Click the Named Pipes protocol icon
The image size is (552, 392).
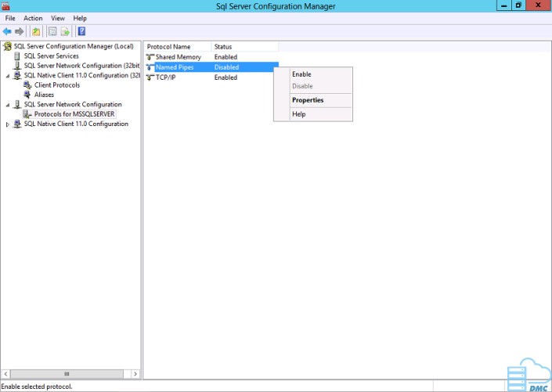click(x=150, y=67)
